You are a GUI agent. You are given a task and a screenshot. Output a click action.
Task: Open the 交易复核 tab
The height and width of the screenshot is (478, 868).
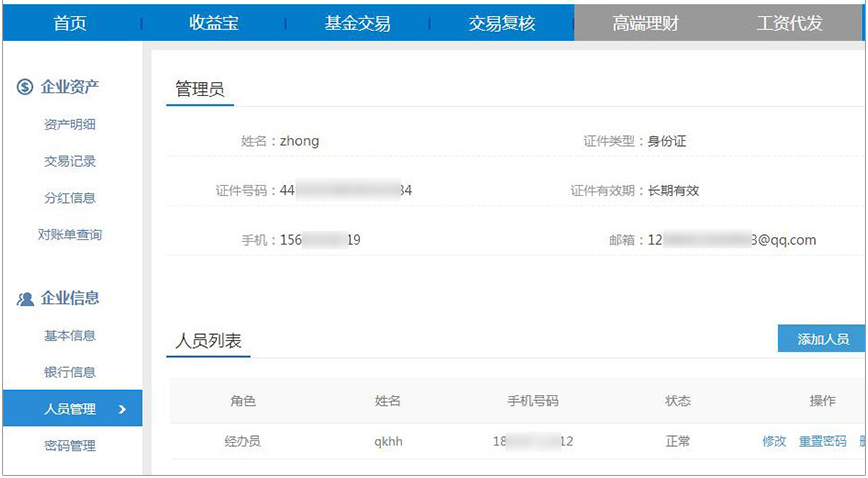click(x=501, y=23)
